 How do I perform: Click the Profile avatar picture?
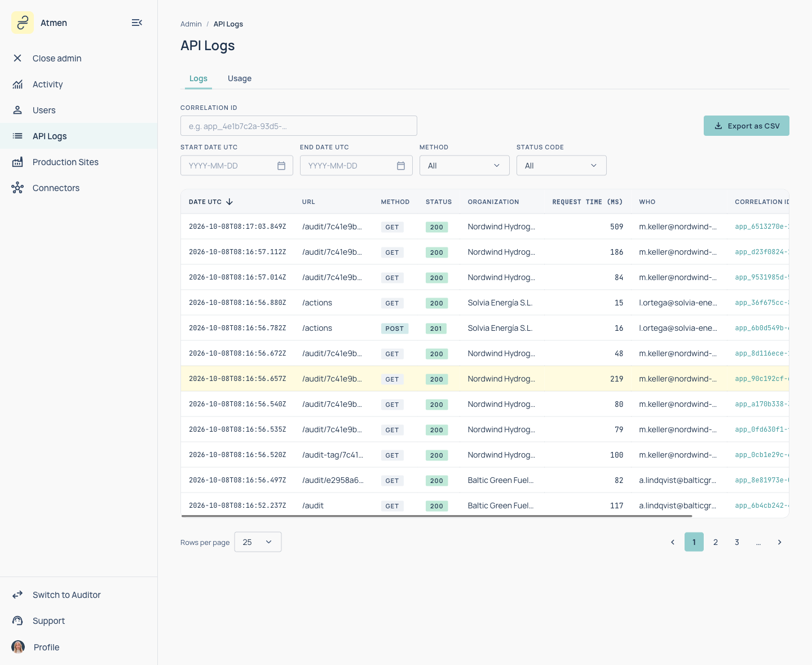coord(18,647)
